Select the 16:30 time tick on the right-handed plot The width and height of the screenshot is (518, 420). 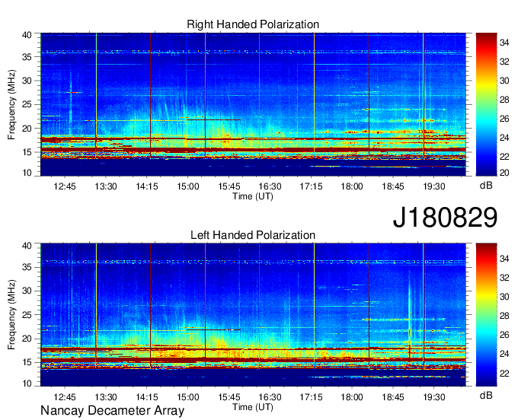(270, 186)
